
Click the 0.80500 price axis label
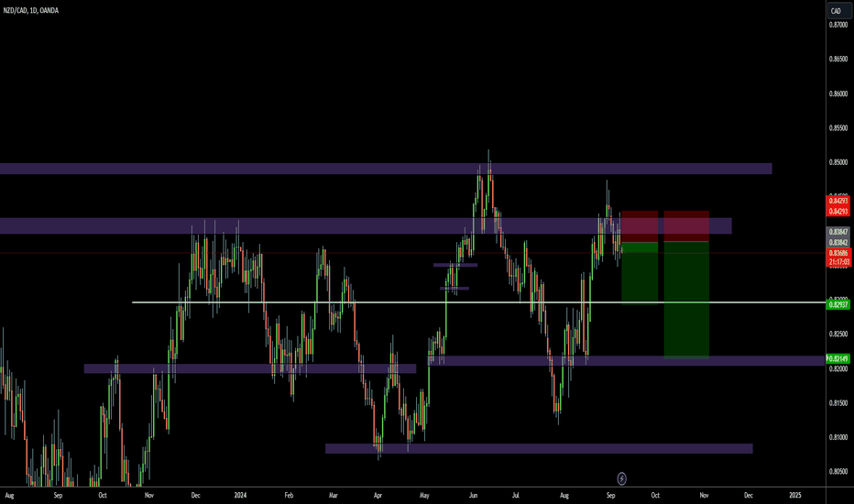838,471
